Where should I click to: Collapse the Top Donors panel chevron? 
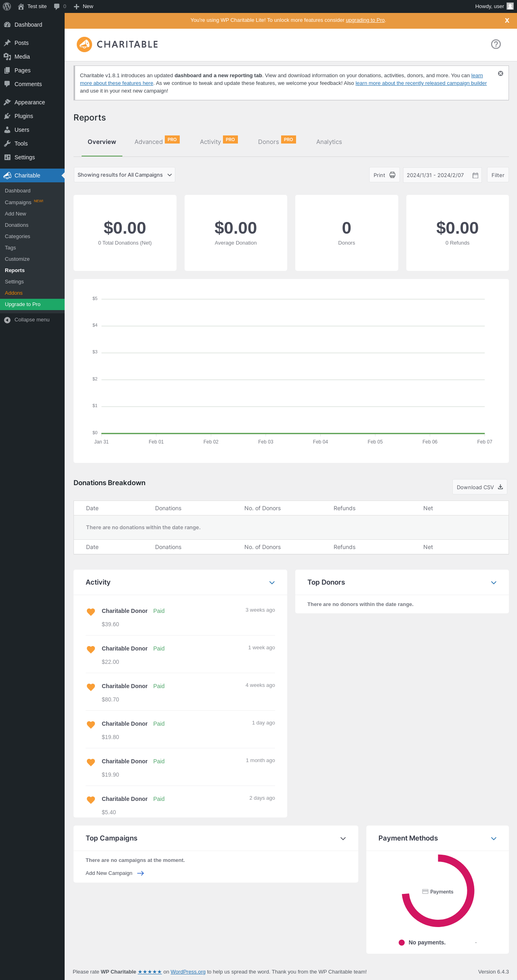494,583
